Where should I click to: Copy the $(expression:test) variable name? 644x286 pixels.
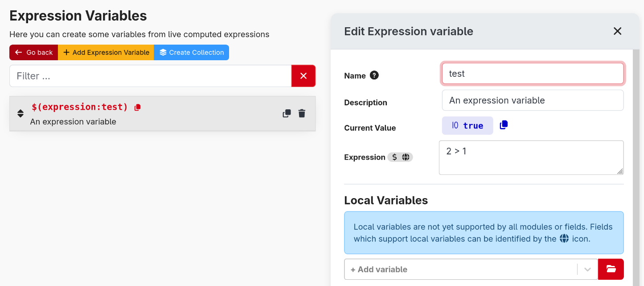(137, 107)
